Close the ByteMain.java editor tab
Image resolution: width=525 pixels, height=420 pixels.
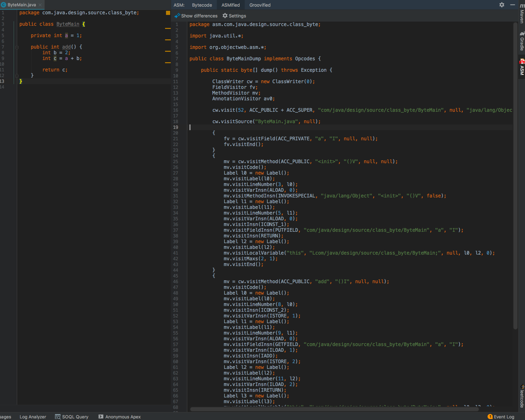pyautogui.click(x=40, y=5)
